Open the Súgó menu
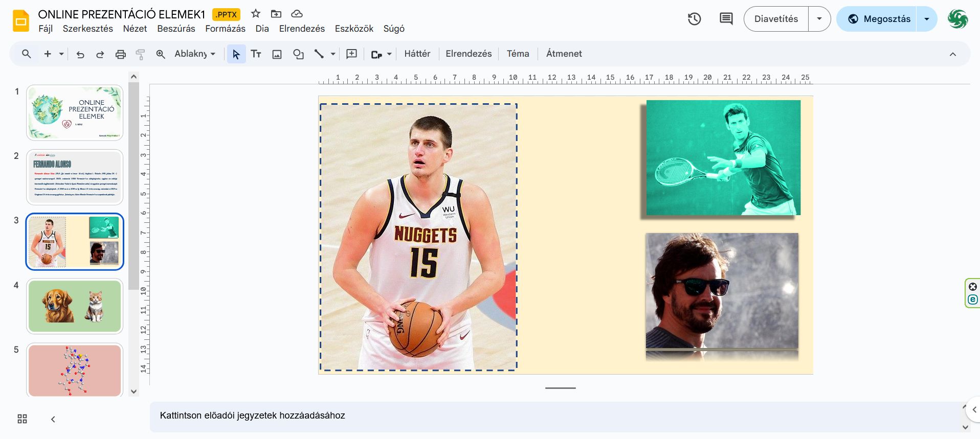The image size is (980, 439). pos(394,29)
